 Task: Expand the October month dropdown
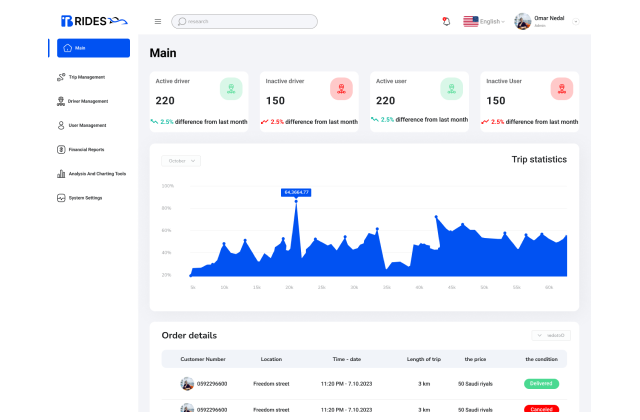tap(181, 160)
